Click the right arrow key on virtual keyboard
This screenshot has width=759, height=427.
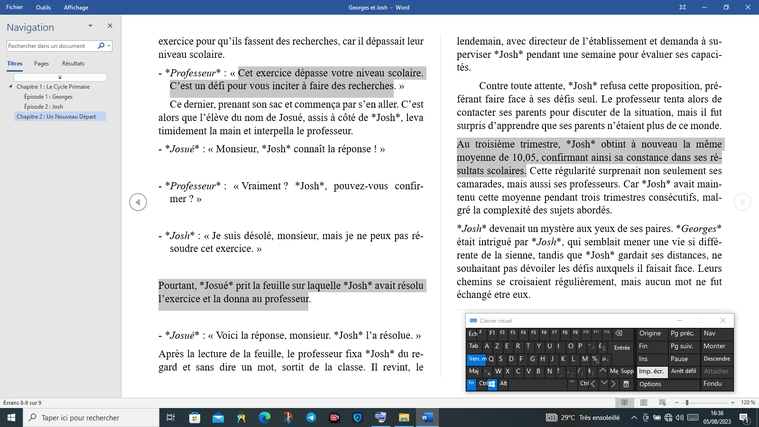(613, 383)
